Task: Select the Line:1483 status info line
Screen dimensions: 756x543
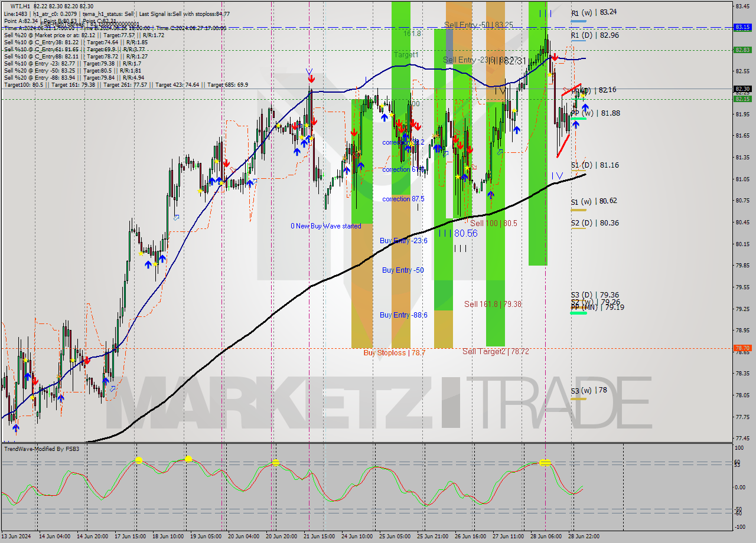Action: click(117, 14)
